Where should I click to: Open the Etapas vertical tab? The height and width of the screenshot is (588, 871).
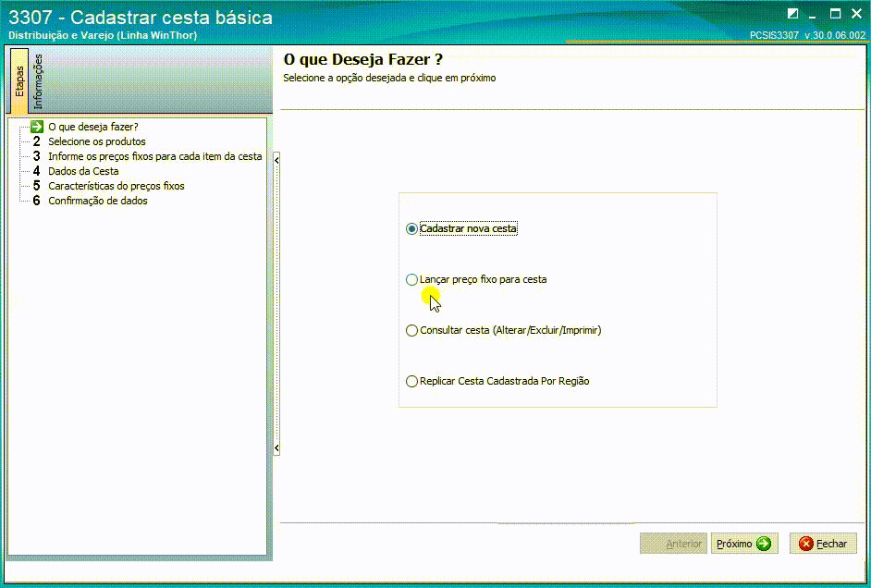click(19, 80)
